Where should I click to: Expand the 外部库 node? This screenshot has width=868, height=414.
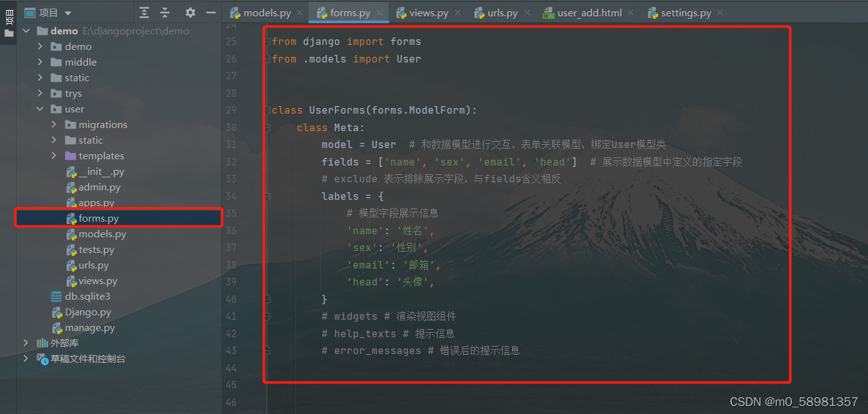pos(26,343)
